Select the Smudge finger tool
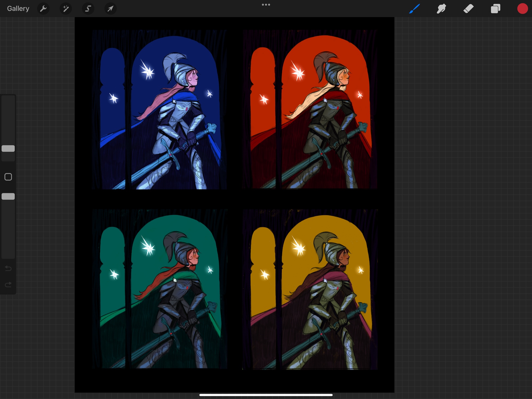The width and height of the screenshot is (532, 399). click(441, 9)
